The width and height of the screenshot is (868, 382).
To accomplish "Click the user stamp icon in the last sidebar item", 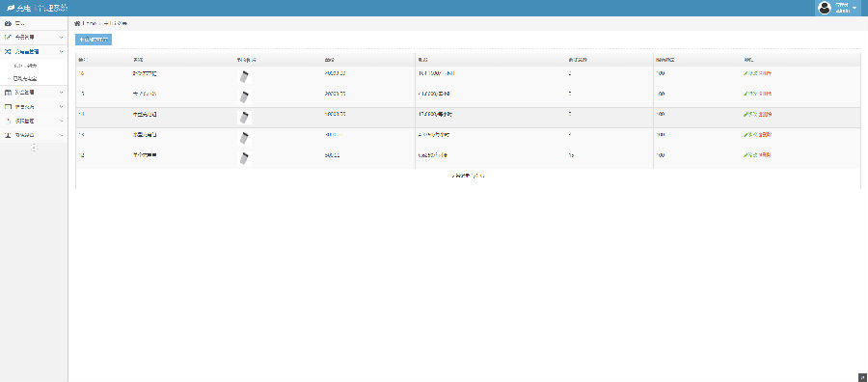I will 9,134.
